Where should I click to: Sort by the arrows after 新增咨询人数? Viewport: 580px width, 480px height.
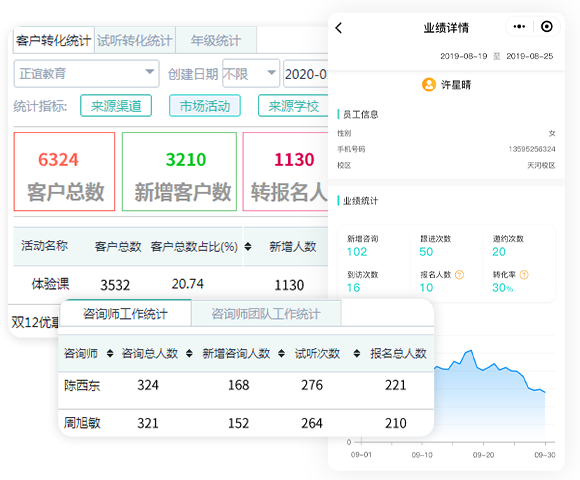[x=281, y=354]
